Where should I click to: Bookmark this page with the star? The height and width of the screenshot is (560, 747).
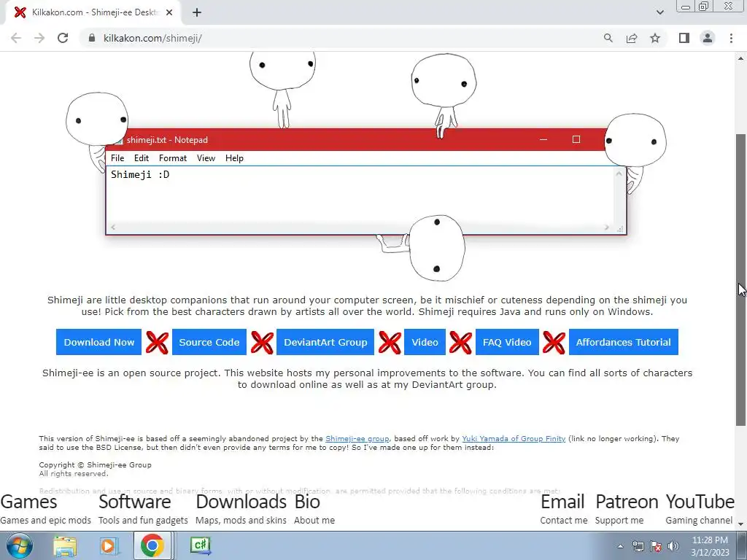655,38
